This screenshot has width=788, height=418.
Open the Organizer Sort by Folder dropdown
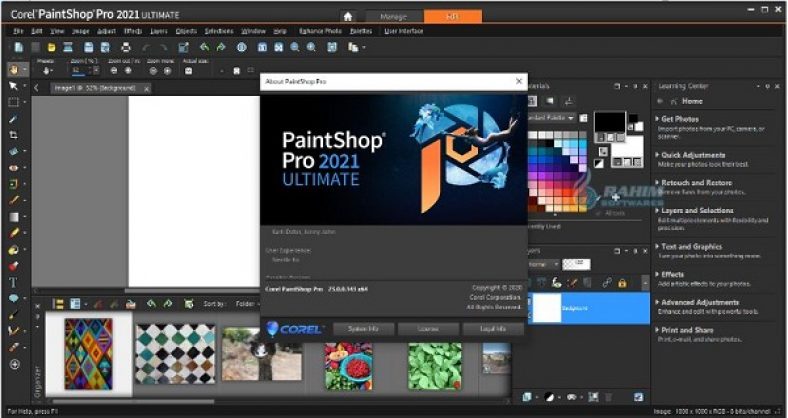point(247,304)
